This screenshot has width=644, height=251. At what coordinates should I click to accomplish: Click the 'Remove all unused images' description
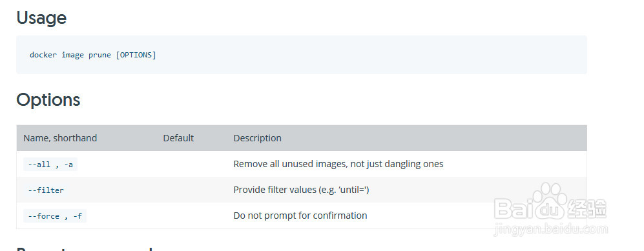(x=338, y=164)
